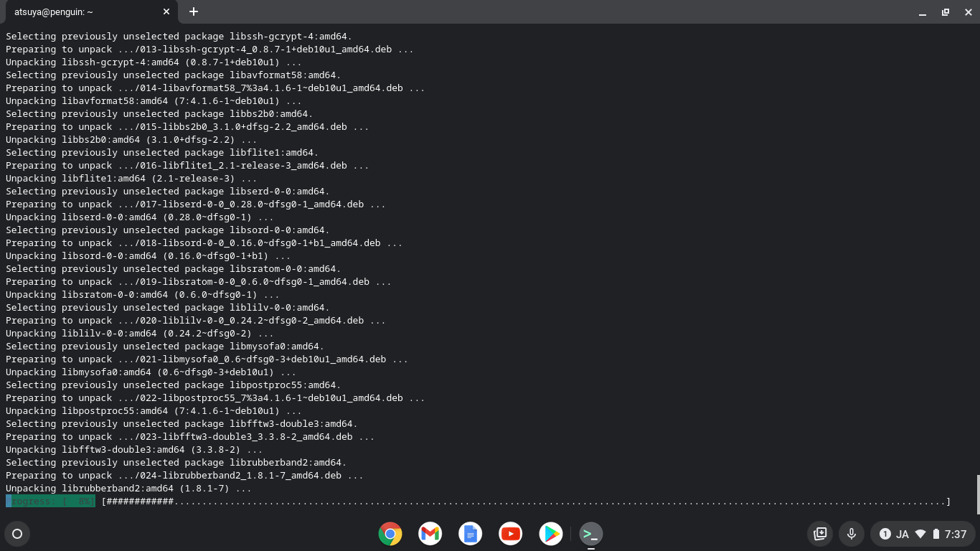Launch YouTube from the shelf

510,534
